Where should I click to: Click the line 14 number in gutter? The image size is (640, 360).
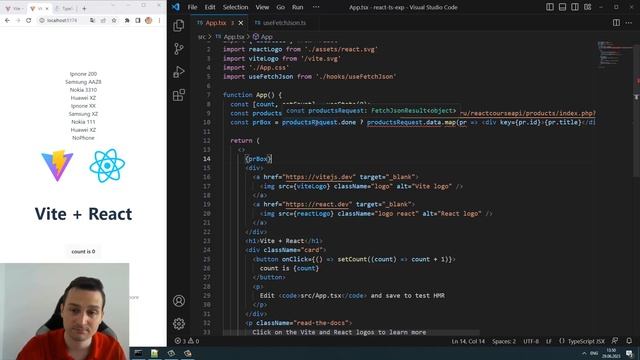(x=207, y=159)
